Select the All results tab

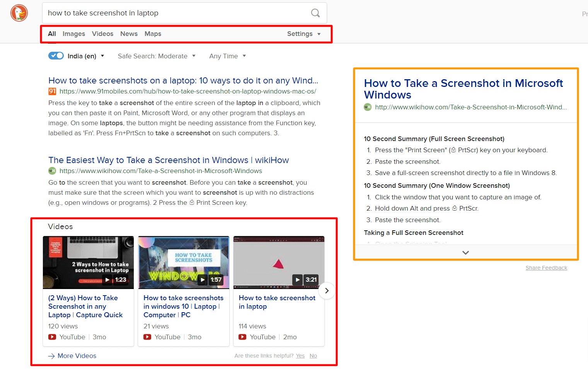click(x=52, y=34)
